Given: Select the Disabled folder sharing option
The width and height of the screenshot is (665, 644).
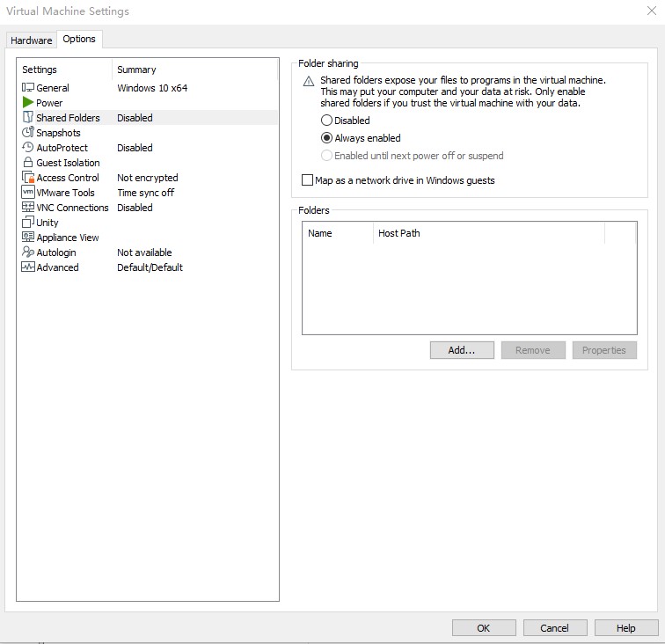Looking at the screenshot, I should click(327, 121).
